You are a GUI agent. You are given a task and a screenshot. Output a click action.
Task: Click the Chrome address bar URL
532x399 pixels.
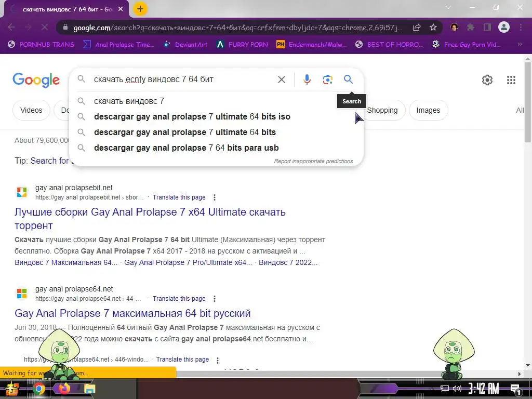(x=237, y=28)
